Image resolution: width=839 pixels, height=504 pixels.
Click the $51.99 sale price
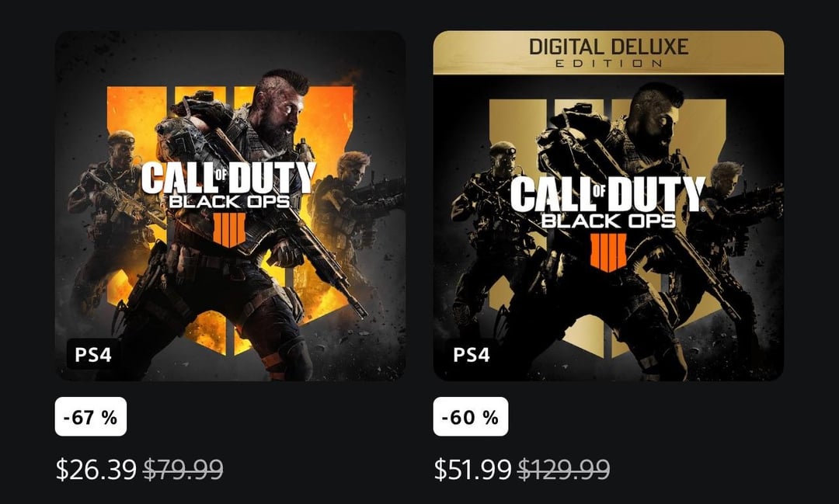[473, 469]
